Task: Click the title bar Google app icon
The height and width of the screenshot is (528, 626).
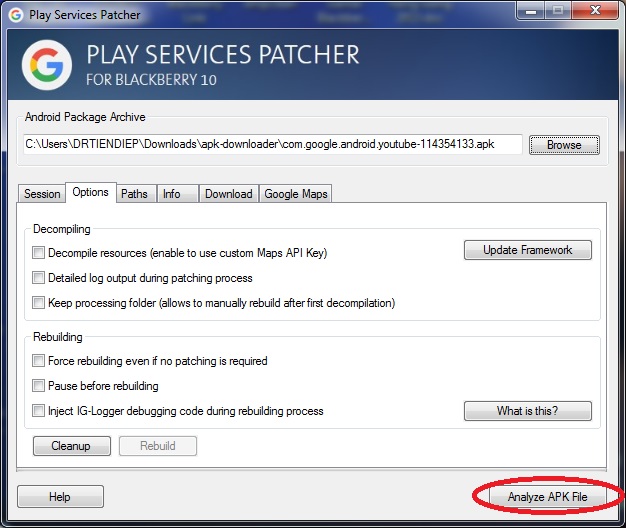Action: click(x=16, y=15)
